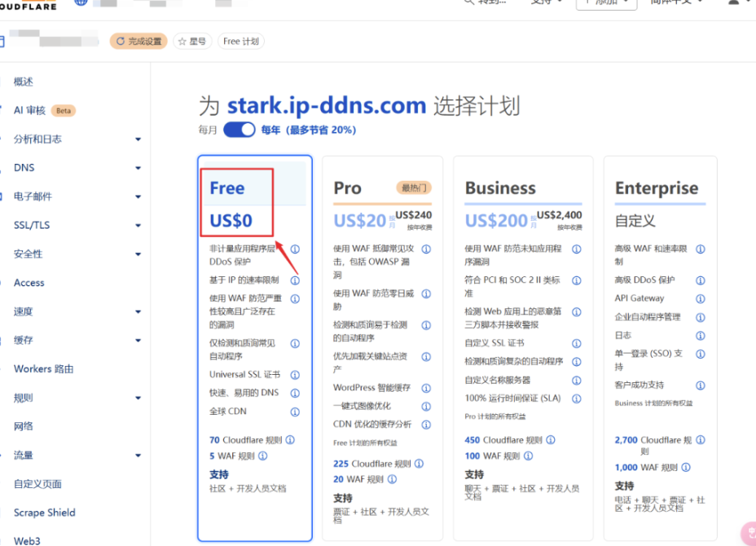Show info for API Gateway
This screenshot has width=756, height=546.
pos(701,298)
